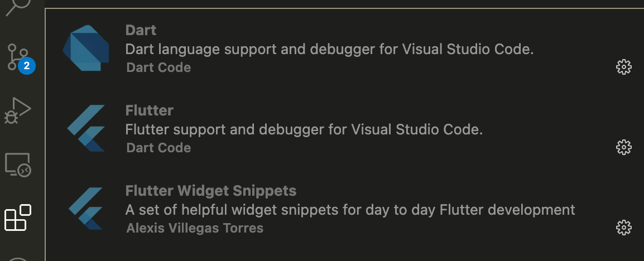This screenshot has width=644, height=261.
Task: Open Manage gear for Dart extension
Action: 623,67
